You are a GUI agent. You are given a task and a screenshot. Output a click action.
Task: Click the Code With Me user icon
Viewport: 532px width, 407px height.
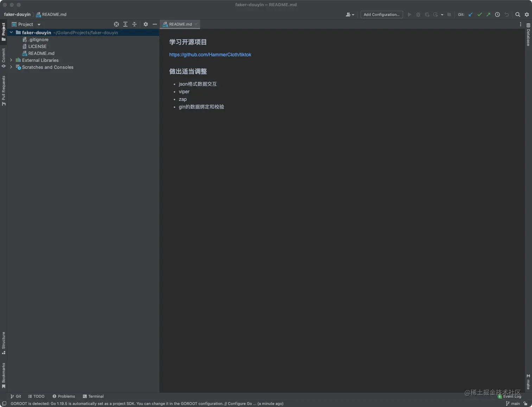click(349, 14)
